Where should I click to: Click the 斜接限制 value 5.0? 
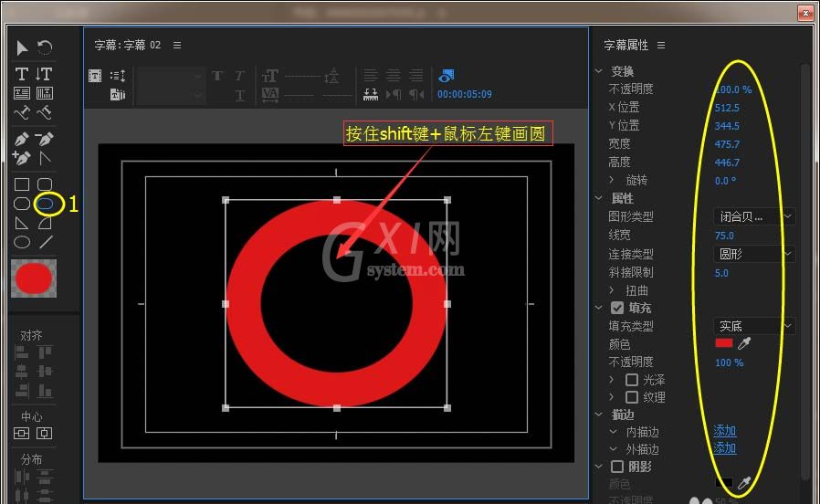pyautogui.click(x=721, y=273)
